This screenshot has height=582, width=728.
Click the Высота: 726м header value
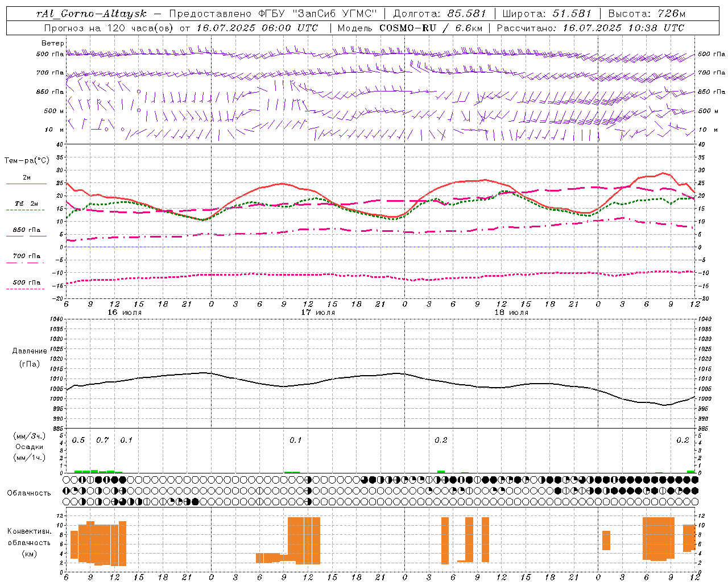coord(647,14)
